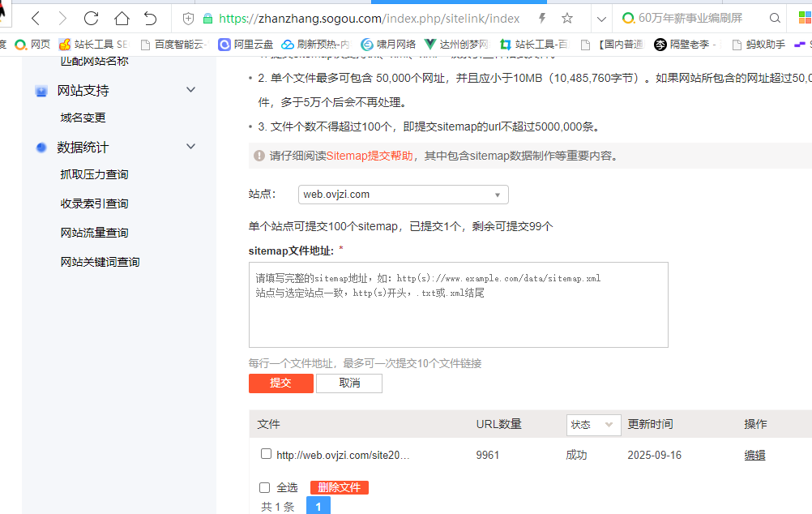Open the 隔壁老李 bookmark

pyautogui.click(x=685, y=45)
